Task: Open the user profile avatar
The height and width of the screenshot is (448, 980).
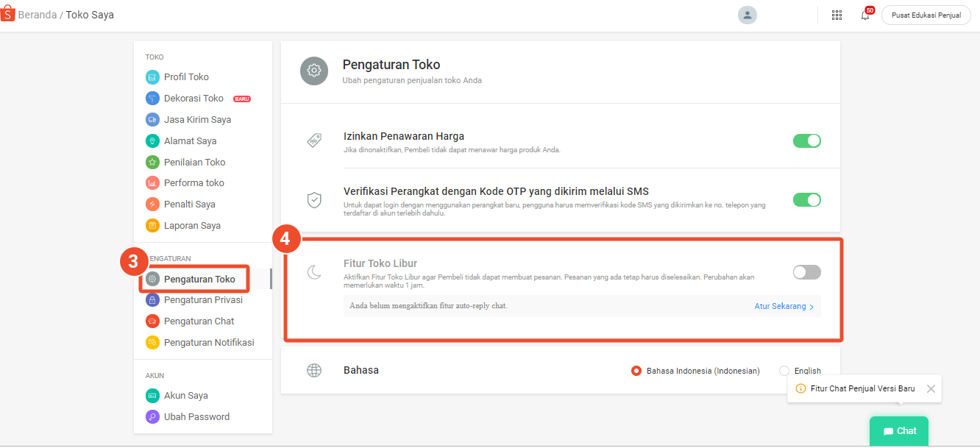Action: [748, 15]
